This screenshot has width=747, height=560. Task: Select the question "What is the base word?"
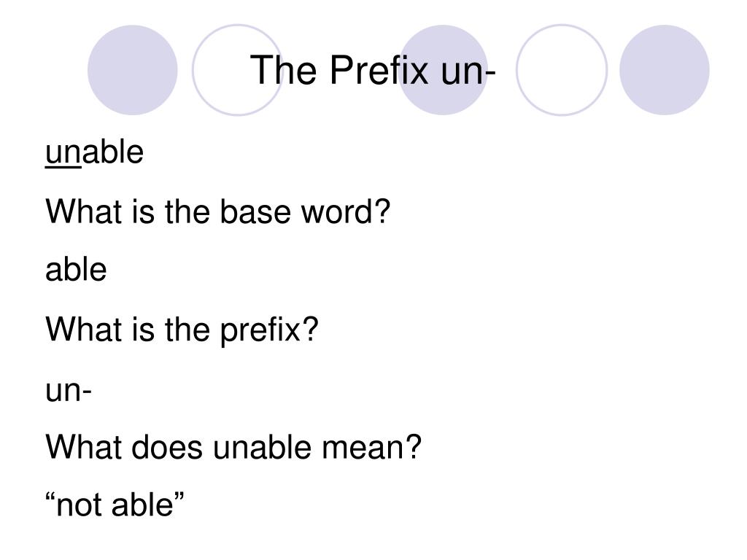pyautogui.click(x=217, y=211)
